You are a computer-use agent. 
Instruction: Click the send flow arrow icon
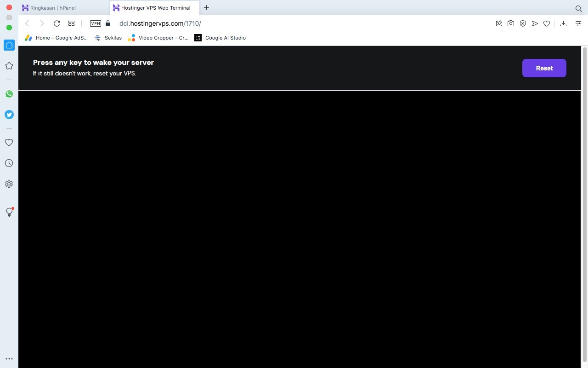click(x=535, y=23)
